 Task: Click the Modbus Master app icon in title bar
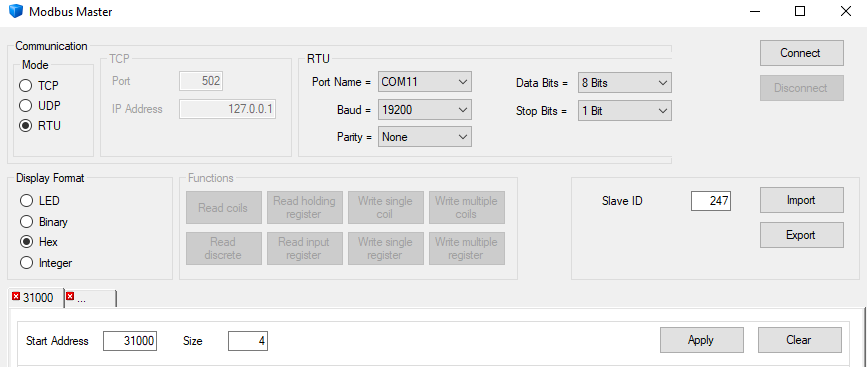(15, 11)
